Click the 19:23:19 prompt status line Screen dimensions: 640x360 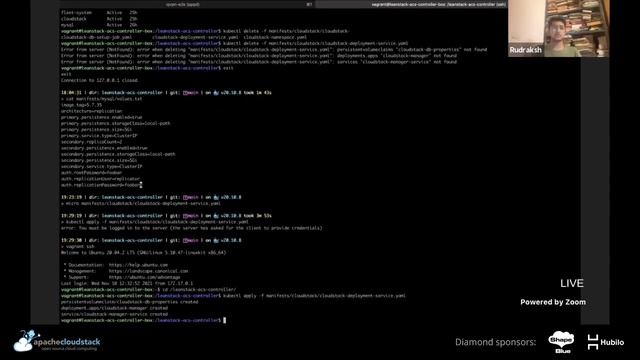click(x=151, y=197)
